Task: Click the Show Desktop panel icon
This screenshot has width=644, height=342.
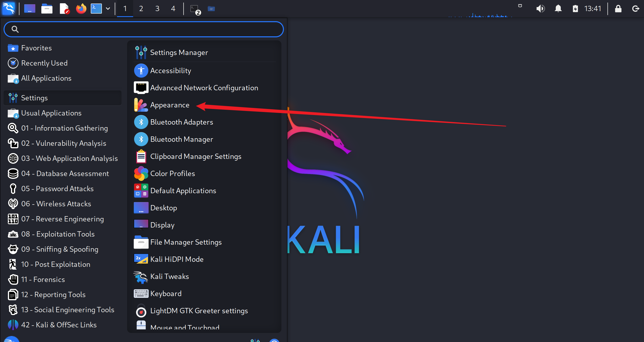Action: 30,9
